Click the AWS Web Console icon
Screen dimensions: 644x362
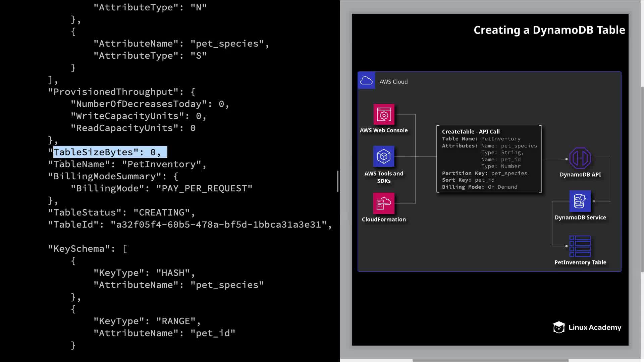coord(384,115)
